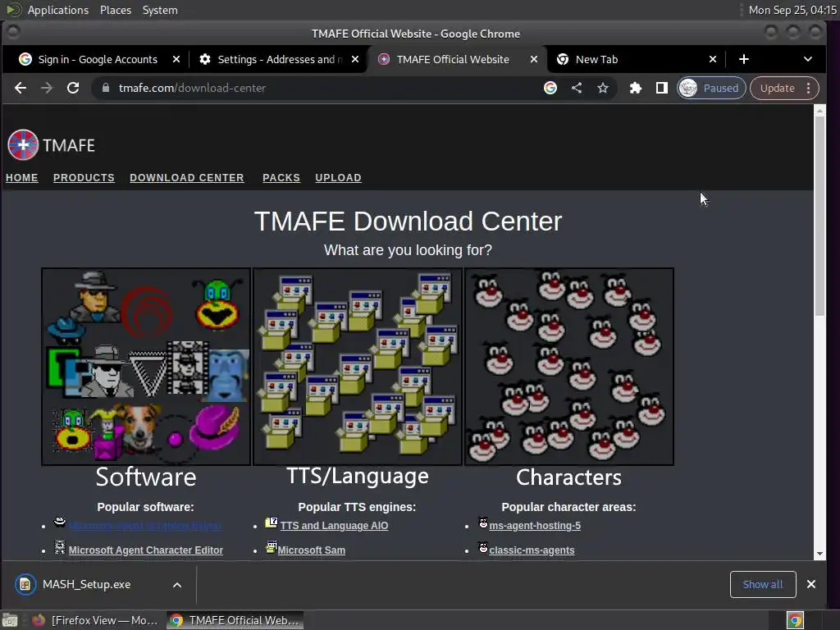This screenshot has height=630, width=840.
Task: Click the Chrome Update button
Action: point(778,88)
